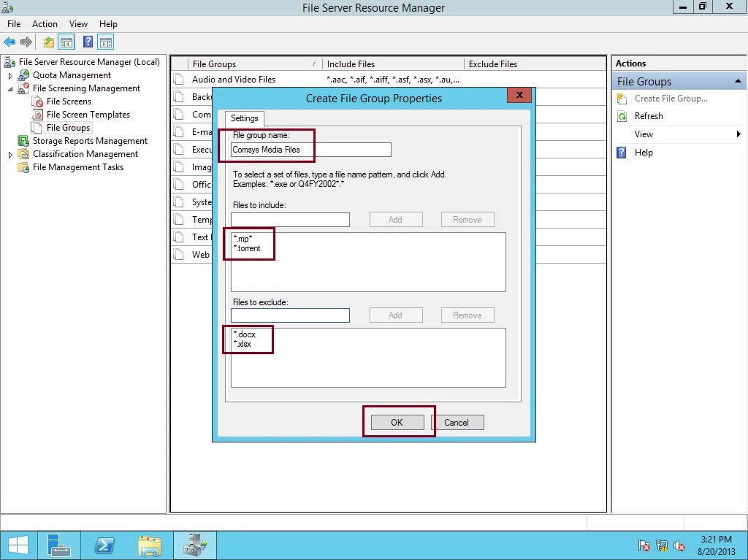
Task: Click the network icon in system tray
Action: tap(662, 545)
